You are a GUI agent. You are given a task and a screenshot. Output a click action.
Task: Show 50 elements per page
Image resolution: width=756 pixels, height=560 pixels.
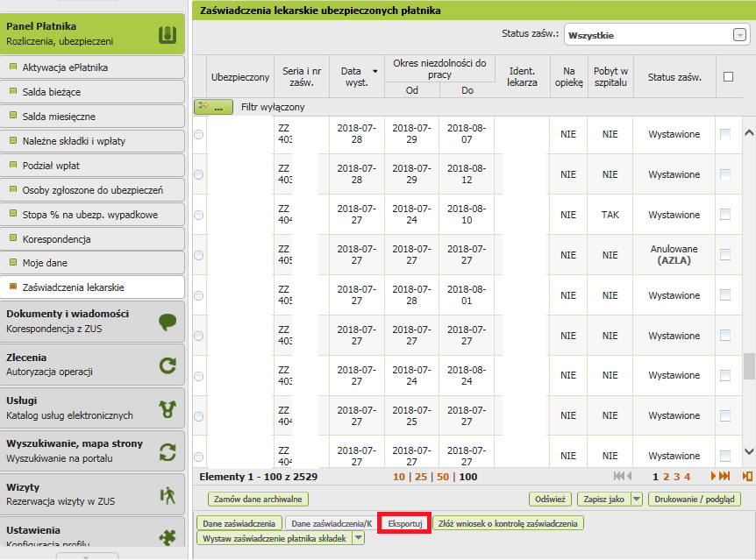[x=443, y=477]
